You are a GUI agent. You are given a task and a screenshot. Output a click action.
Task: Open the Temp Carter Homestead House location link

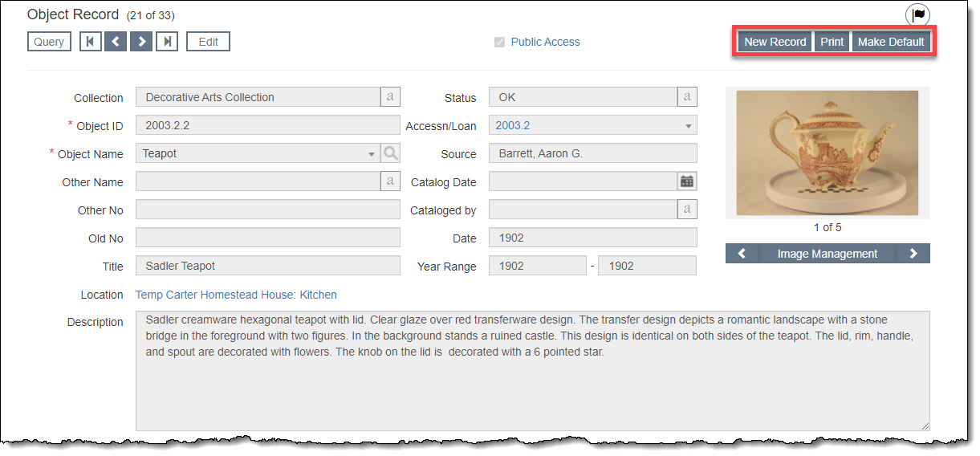pyautogui.click(x=236, y=295)
